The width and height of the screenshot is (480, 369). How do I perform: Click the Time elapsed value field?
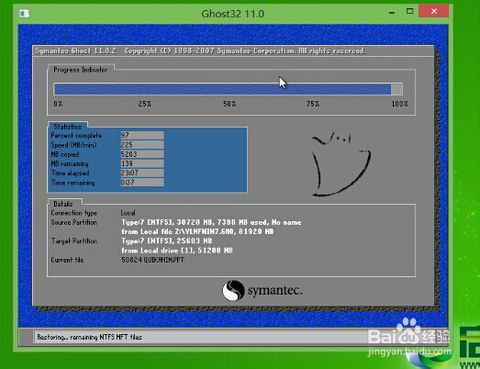(142, 173)
